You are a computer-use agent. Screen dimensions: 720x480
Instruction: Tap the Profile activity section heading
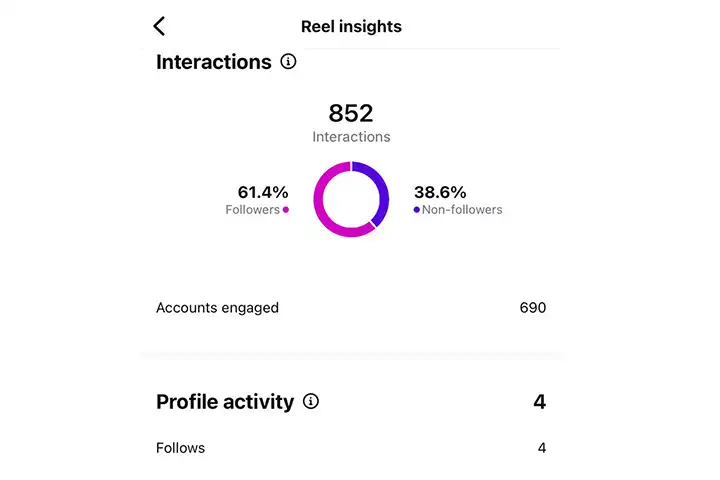point(225,402)
